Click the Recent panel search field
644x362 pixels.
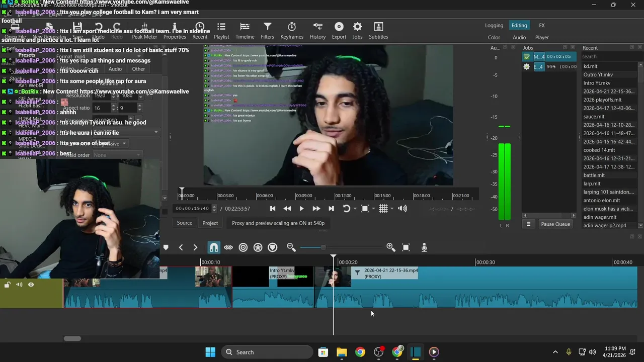(x=609, y=57)
